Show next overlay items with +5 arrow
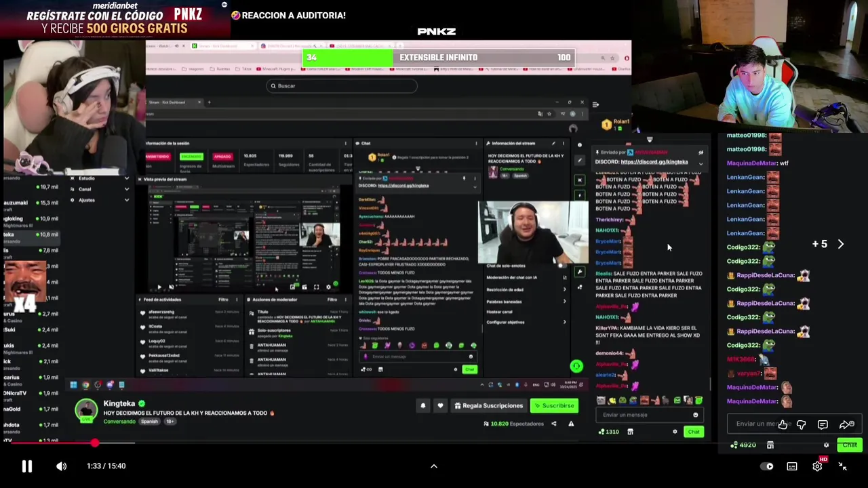This screenshot has height=488, width=868. point(841,244)
